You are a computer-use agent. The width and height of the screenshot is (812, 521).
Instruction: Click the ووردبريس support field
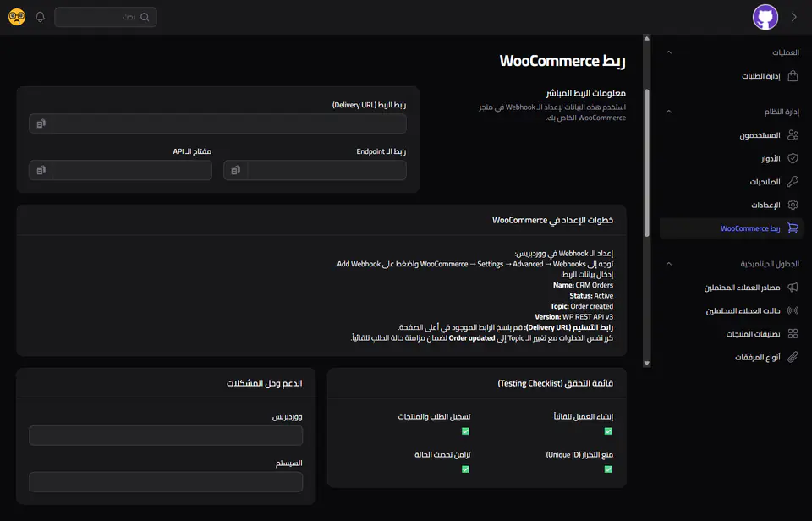point(166,436)
